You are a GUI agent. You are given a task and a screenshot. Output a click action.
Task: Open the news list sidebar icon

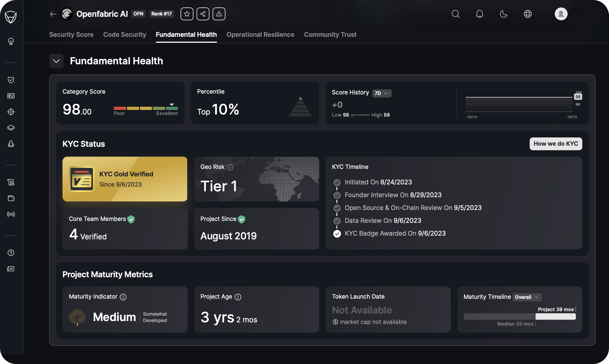[11, 269]
